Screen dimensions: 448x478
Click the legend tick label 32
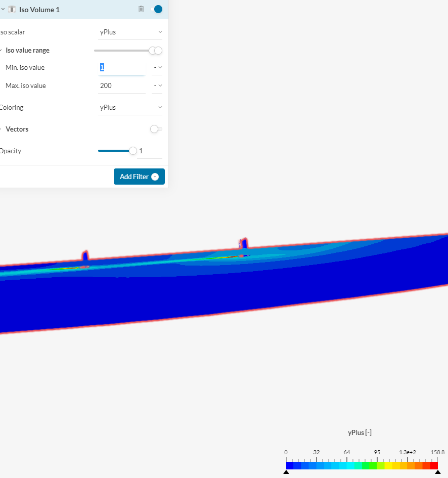click(317, 452)
